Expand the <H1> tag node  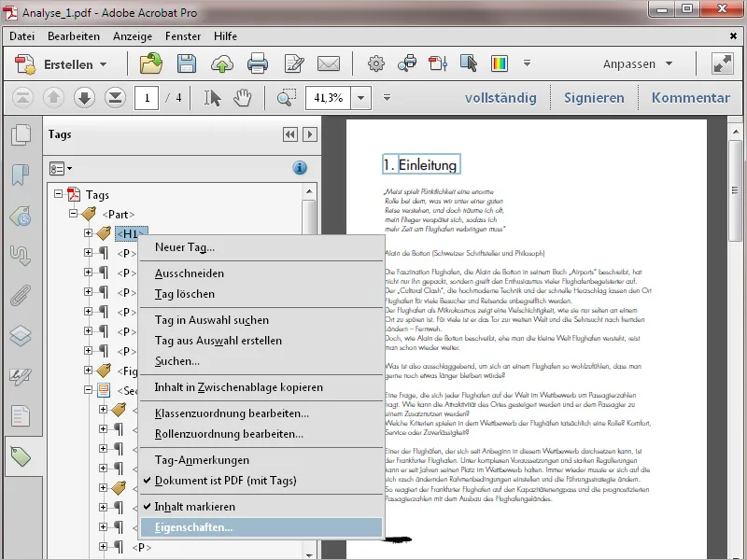tap(88, 232)
